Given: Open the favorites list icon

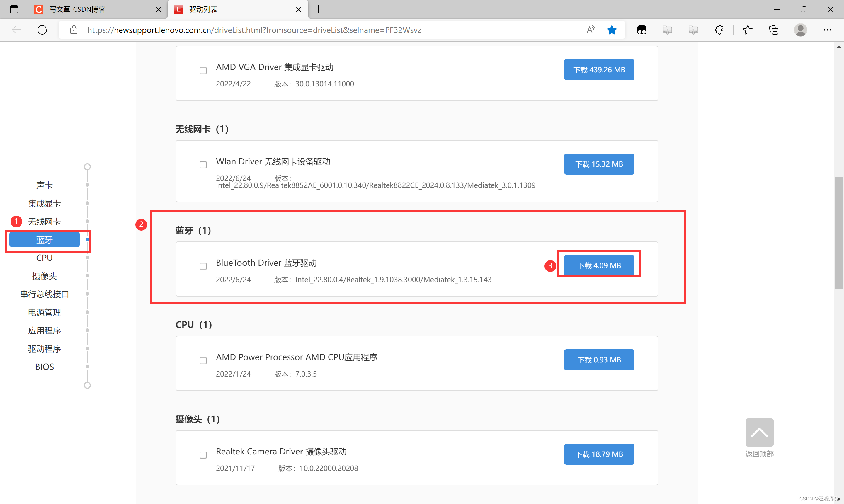Looking at the screenshot, I should 748,30.
